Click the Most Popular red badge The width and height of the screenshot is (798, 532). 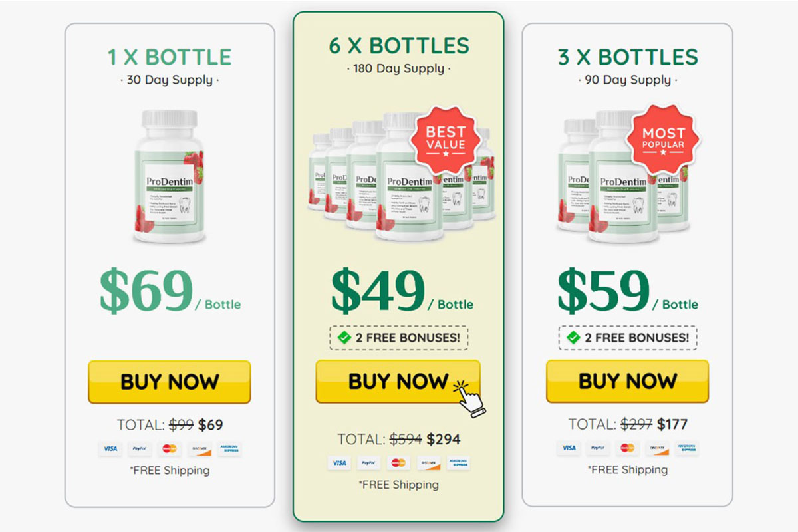[663, 138]
